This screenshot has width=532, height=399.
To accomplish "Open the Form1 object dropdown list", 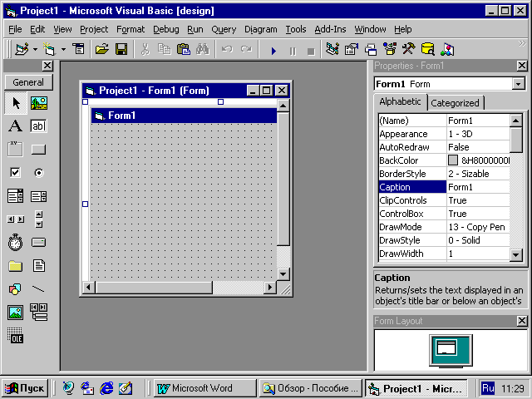I will [x=519, y=84].
